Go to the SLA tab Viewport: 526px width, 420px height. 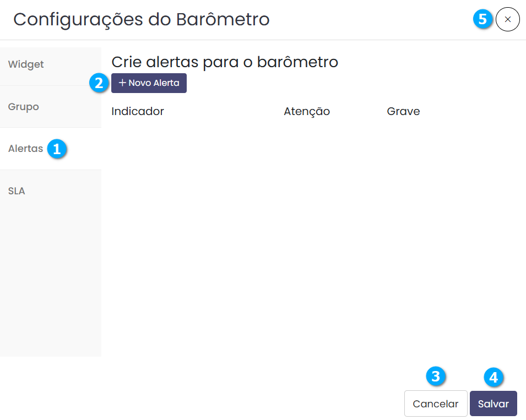(17, 191)
